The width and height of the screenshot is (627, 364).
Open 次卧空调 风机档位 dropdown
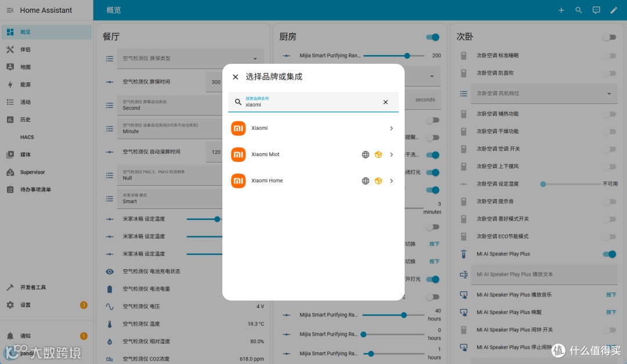click(544, 93)
